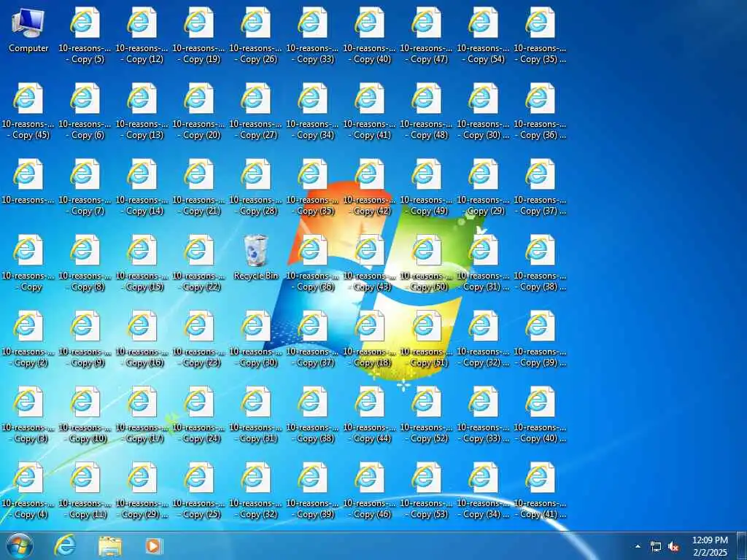Open the Windows Start menu orb
Viewport: 747px width, 560px height.
[x=20, y=546]
